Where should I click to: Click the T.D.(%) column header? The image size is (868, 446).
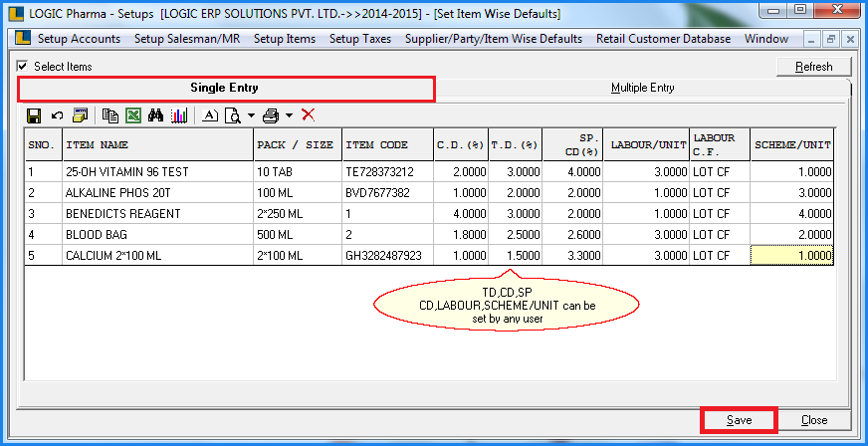pos(516,145)
